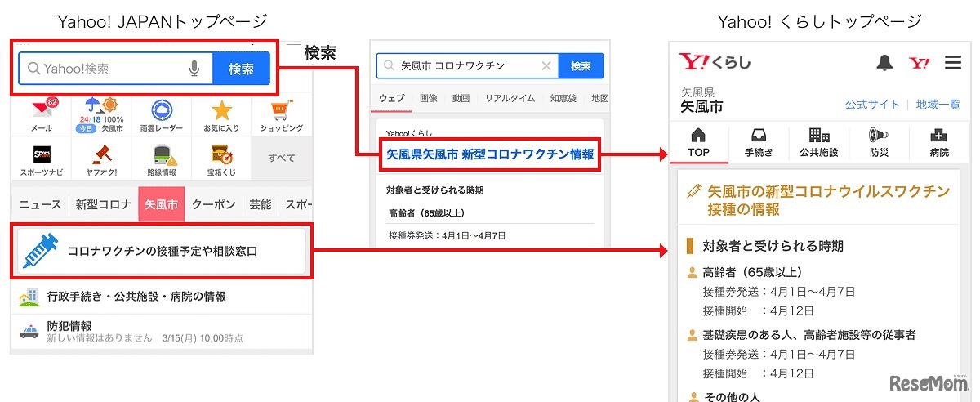
Task: Select the 手続き tab
Action: (758, 143)
